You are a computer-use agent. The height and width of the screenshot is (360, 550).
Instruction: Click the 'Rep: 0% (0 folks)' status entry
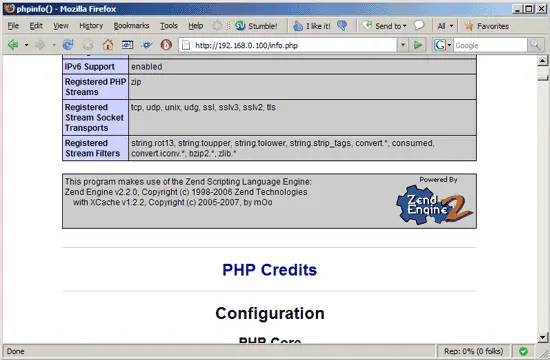point(474,351)
